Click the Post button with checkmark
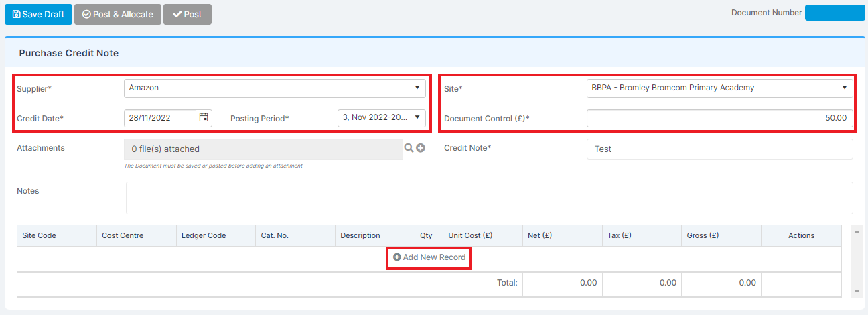The width and height of the screenshot is (868, 315). pyautogui.click(x=188, y=14)
